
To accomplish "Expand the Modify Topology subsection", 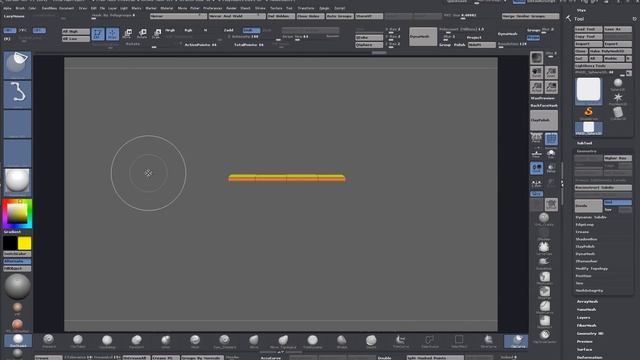I will pos(591,269).
